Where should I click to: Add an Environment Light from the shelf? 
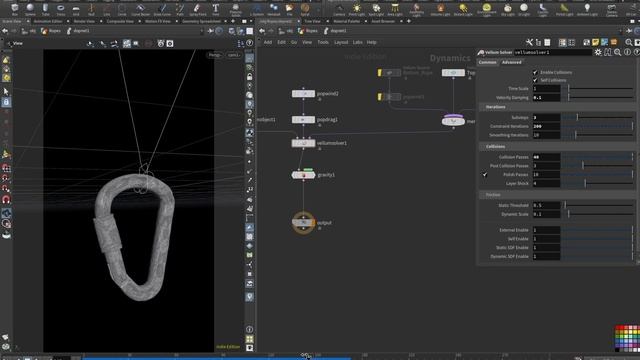pos(487,9)
